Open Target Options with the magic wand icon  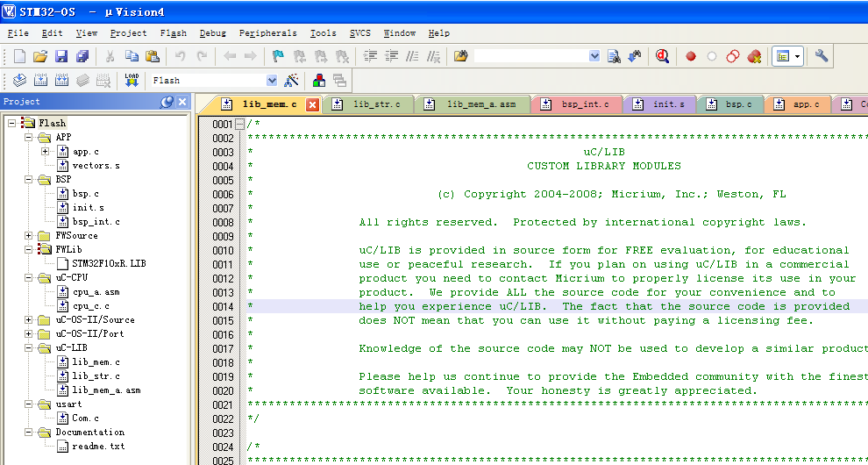(x=292, y=80)
